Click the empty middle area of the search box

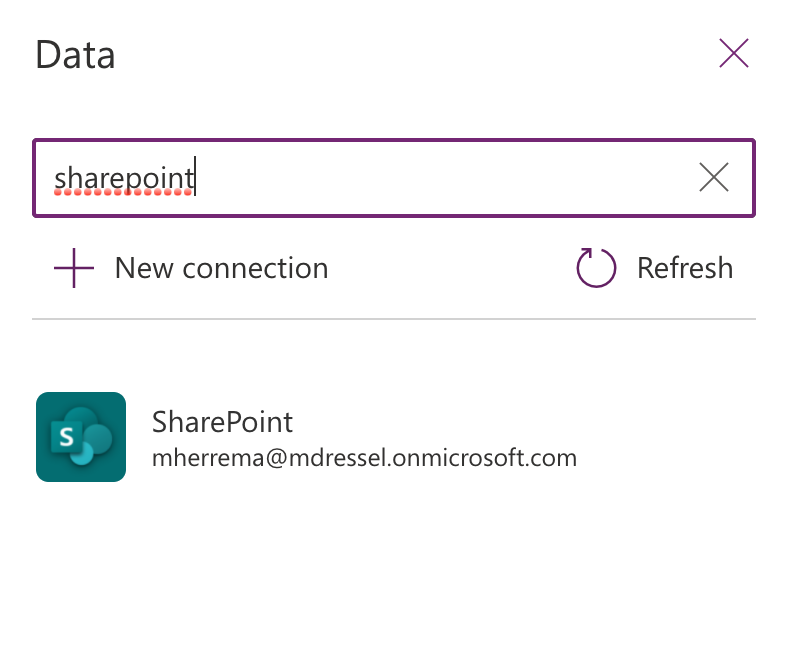coord(440,178)
